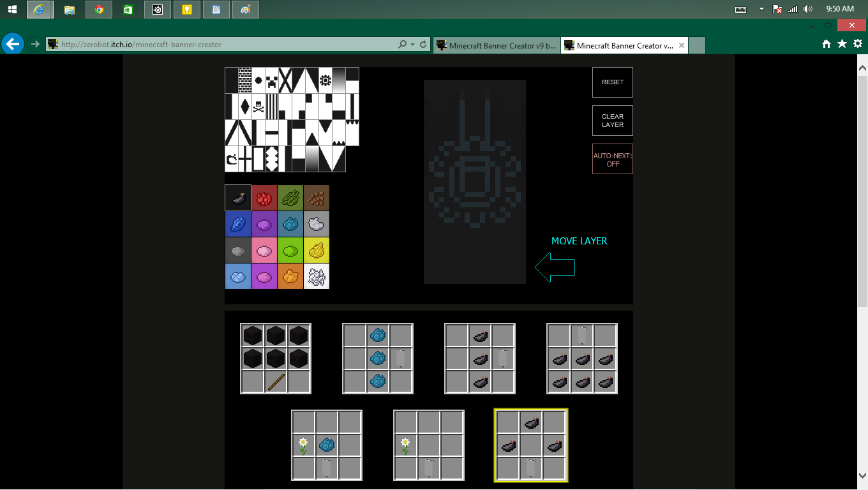Click the CLEAR LAYER button
868x490 pixels.
[x=613, y=121]
